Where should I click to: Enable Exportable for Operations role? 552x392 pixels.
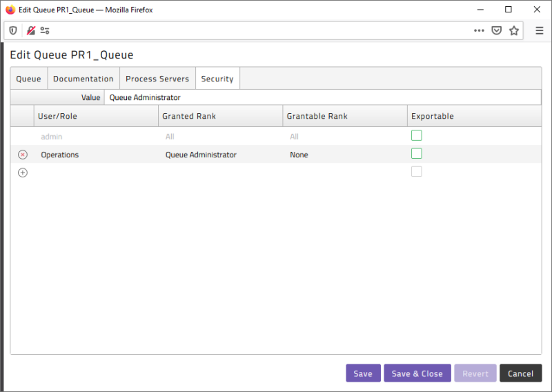(x=417, y=154)
